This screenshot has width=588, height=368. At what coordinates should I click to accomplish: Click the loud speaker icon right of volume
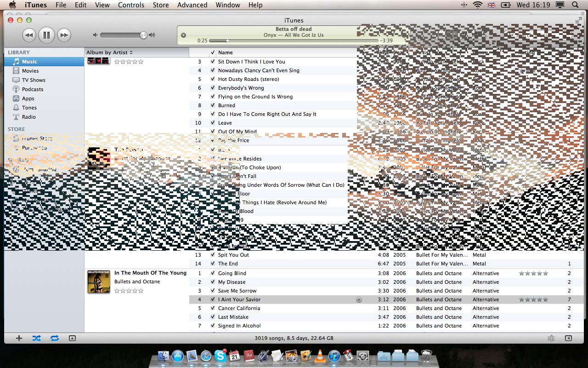pos(152,35)
